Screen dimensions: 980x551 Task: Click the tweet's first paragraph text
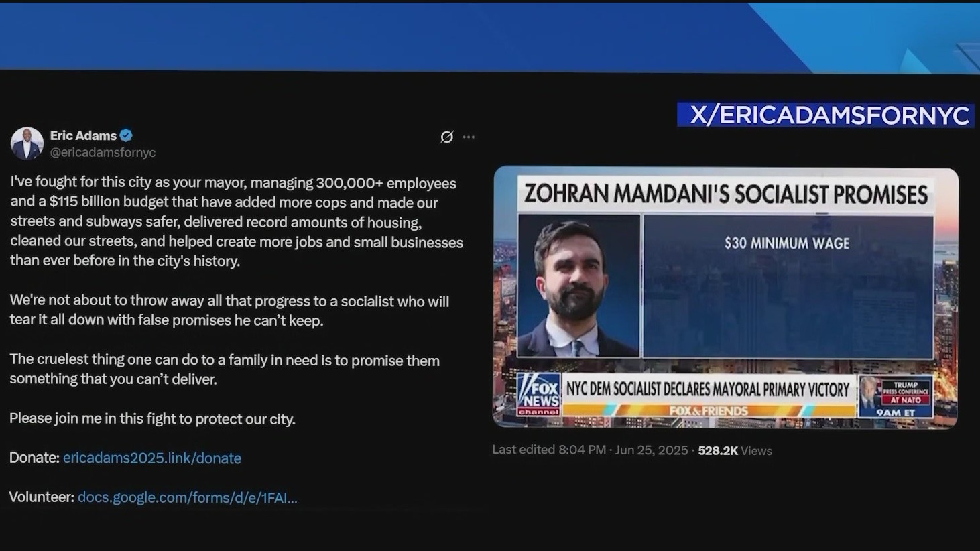point(237,222)
